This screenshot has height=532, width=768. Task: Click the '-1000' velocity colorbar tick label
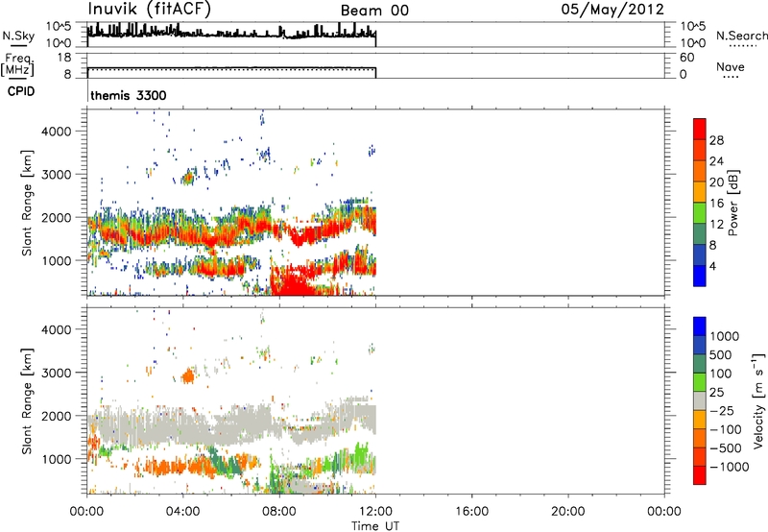click(730, 467)
